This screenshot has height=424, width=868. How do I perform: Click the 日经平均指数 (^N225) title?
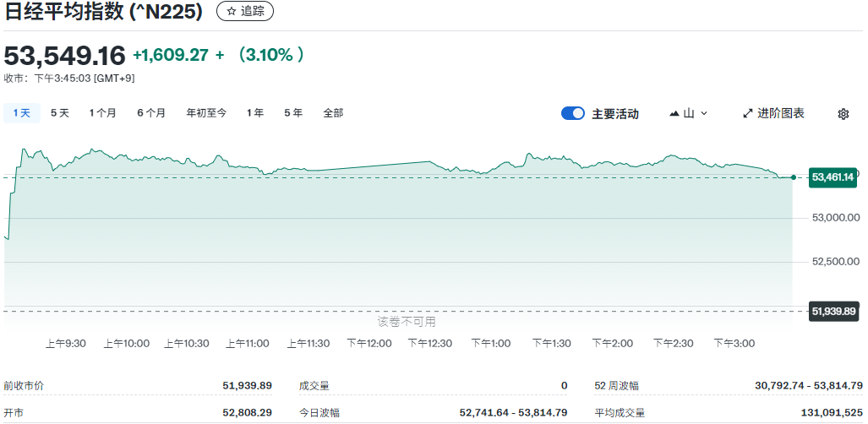tap(103, 12)
